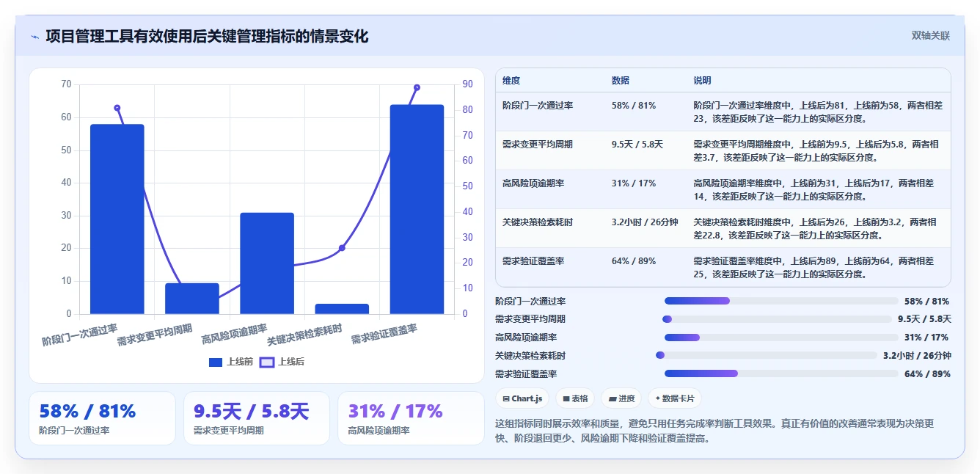This screenshot has width=980, height=474.
Task: Click table cell 9.5天 / 5.8天
Action: coord(637,145)
